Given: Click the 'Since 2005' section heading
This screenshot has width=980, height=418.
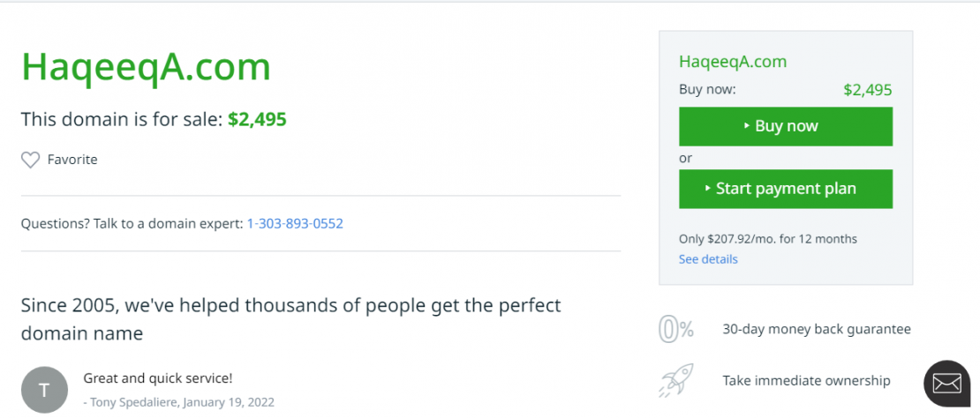Looking at the screenshot, I should 291,319.
